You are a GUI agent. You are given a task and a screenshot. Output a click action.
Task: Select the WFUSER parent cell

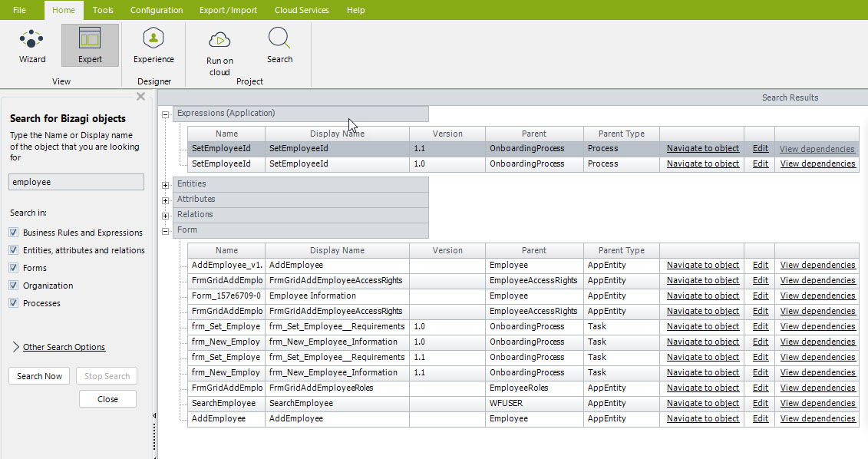click(x=534, y=403)
